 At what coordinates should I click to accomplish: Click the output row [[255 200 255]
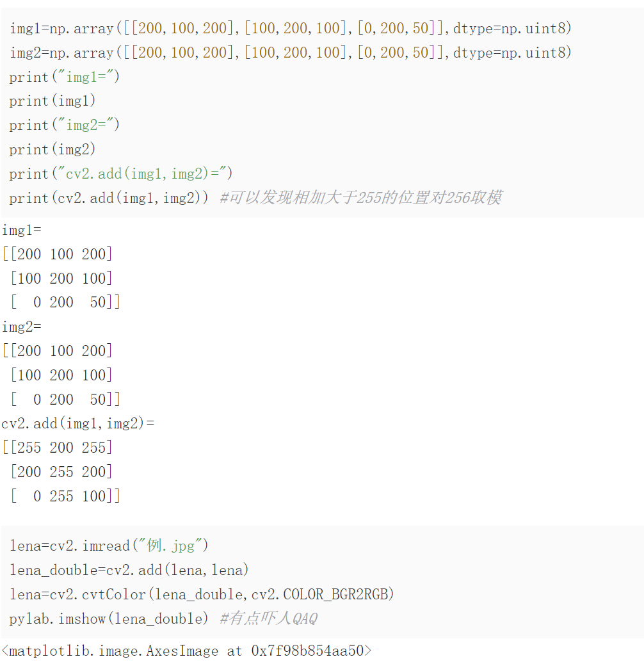(58, 447)
